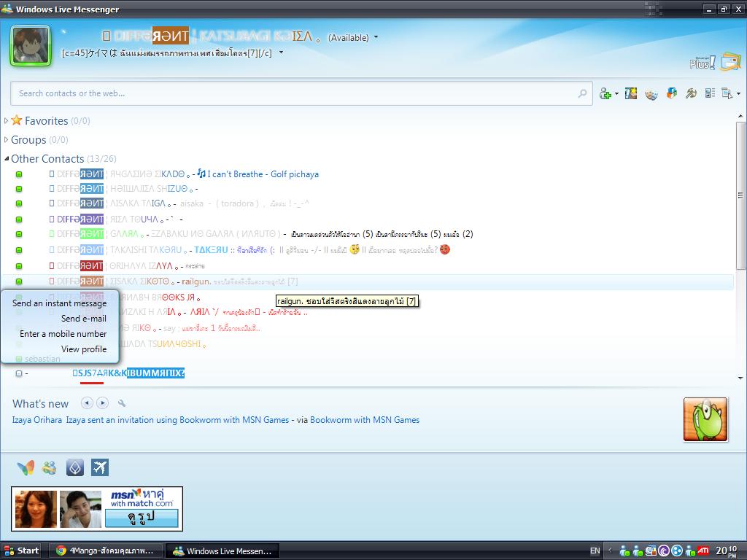This screenshot has height=560, width=747.
Task: Open the Add a contact dropdown arrow
Action: point(616,94)
